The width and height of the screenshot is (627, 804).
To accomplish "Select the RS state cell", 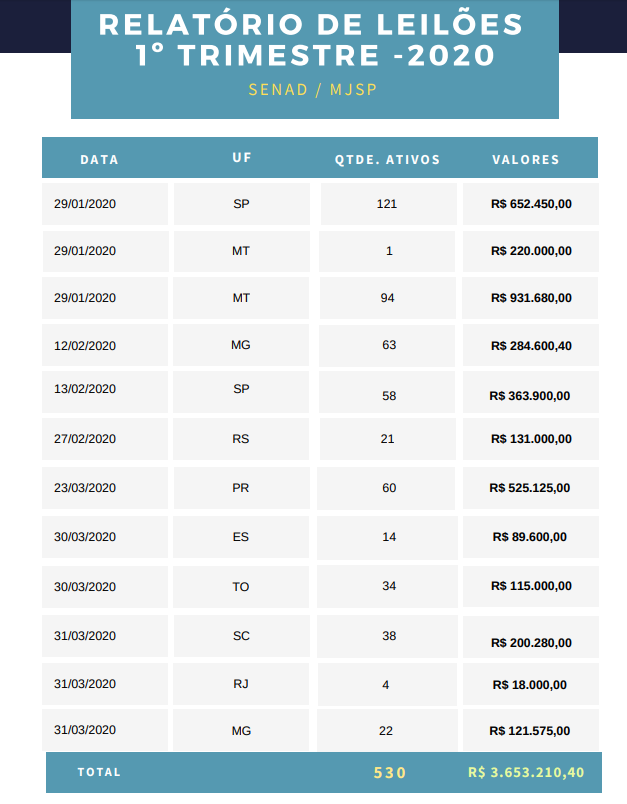I will click(x=241, y=438).
